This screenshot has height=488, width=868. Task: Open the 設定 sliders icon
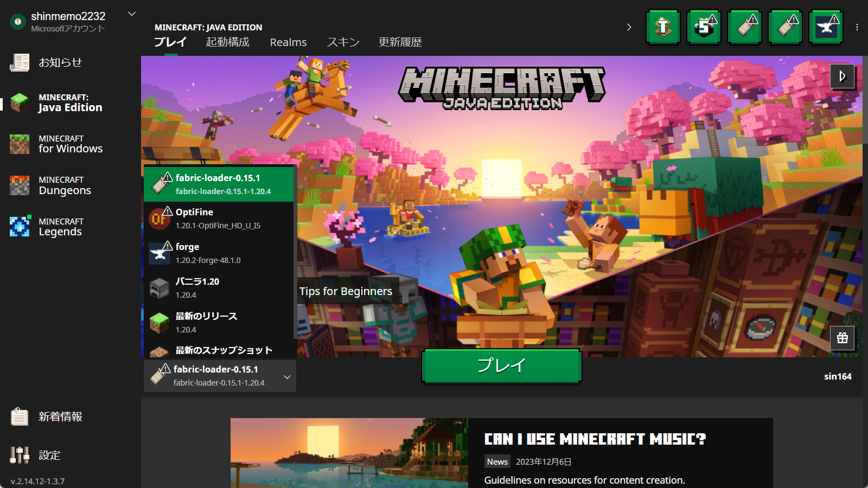(x=20, y=455)
